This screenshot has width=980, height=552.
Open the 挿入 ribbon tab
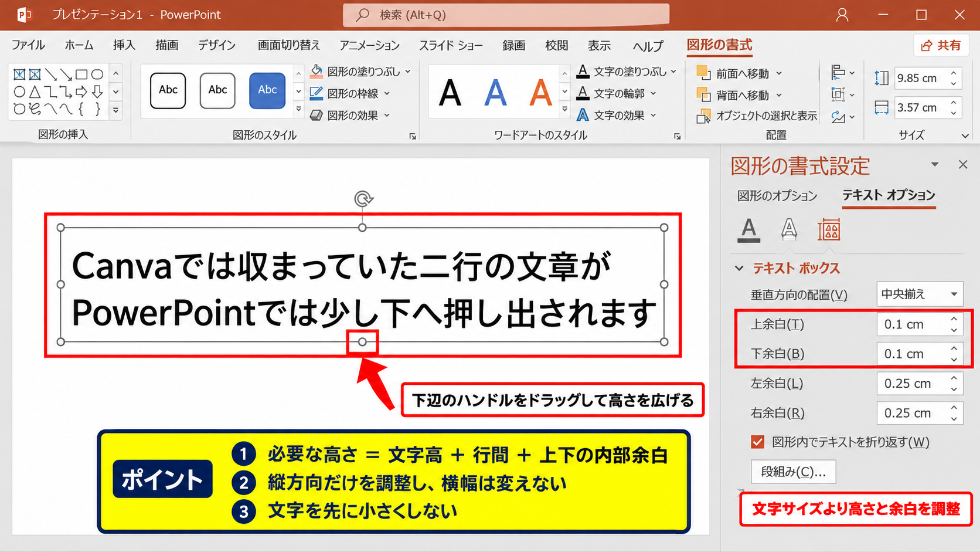click(124, 45)
